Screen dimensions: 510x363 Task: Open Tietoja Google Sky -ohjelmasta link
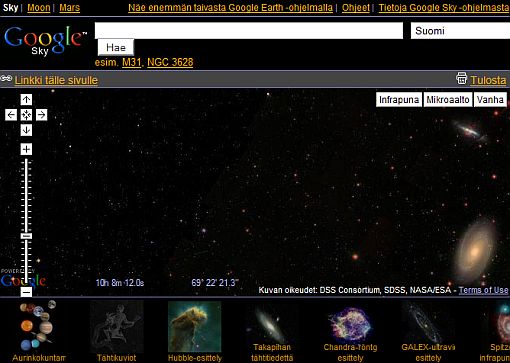(444, 7)
